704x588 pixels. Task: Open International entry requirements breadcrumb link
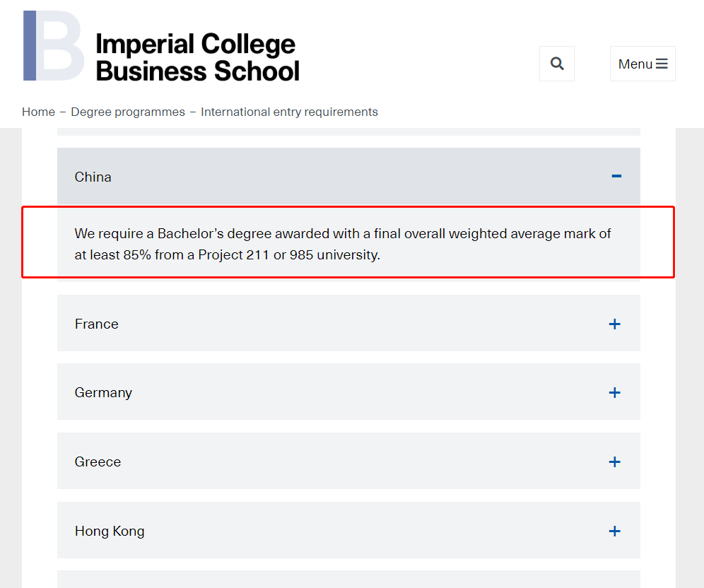point(289,112)
